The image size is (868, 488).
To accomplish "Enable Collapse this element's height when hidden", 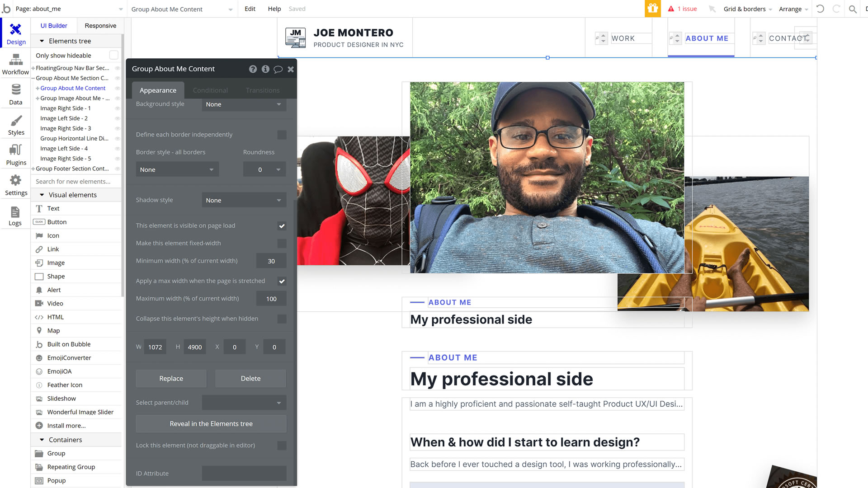I will tap(282, 319).
